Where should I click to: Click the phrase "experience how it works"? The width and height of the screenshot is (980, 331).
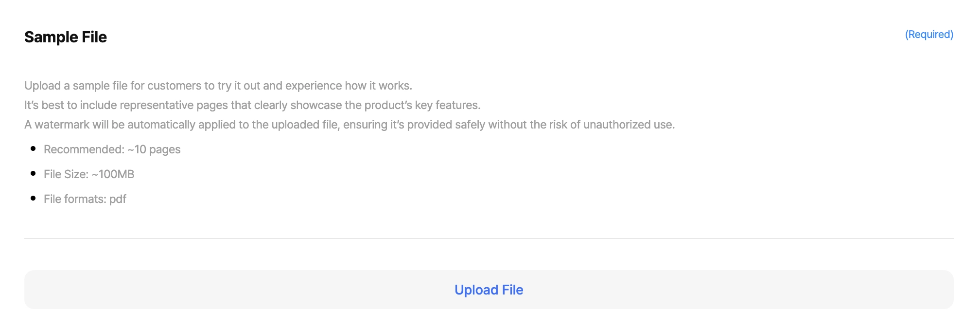click(x=348, y=86)
